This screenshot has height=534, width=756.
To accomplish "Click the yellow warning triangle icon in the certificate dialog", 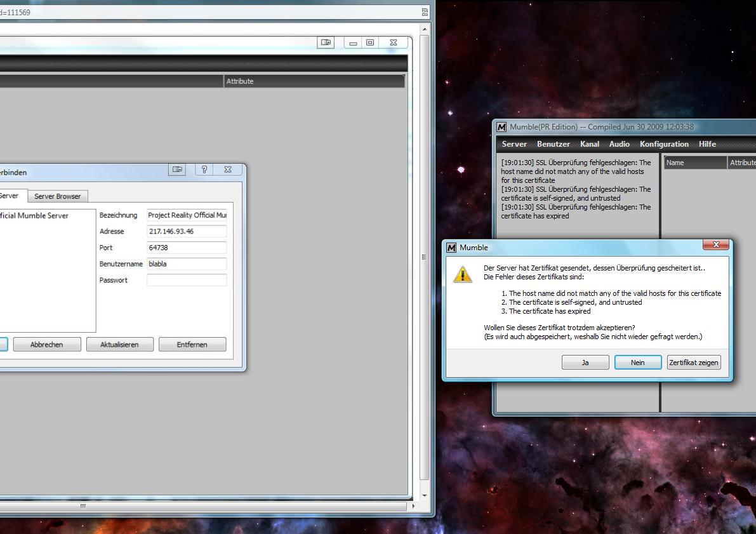I will (463, 274).
